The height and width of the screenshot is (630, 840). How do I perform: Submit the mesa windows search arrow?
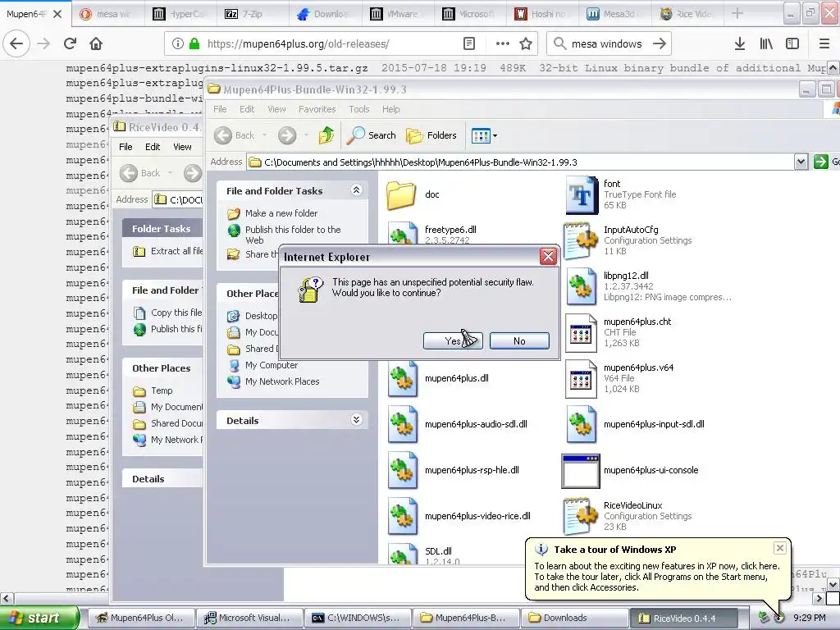pyautogui.click(x=660, y=43)
